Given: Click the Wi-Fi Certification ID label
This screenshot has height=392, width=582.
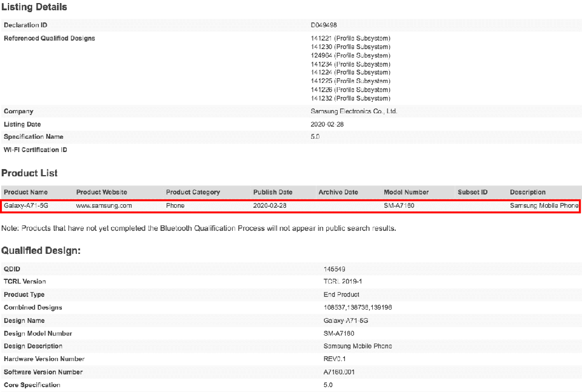Looking at the screenshot, I should [x=35, y=150].
